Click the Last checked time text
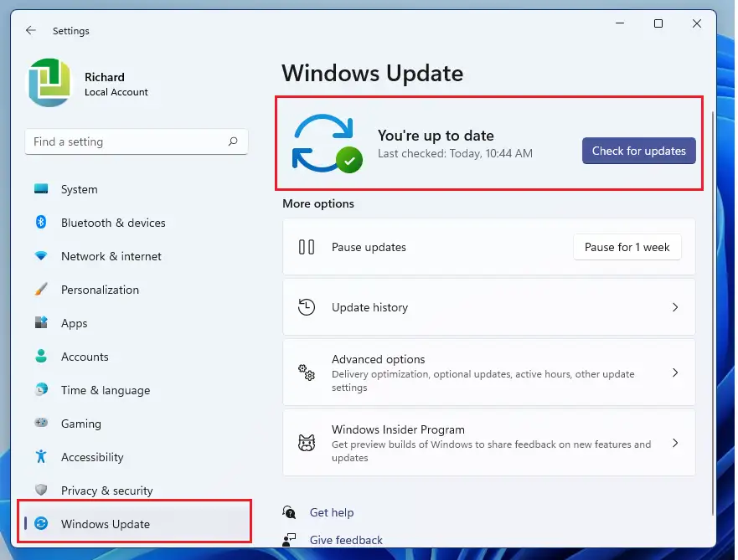The width and height of the screenshot is (738, 560). coord(455,153)
